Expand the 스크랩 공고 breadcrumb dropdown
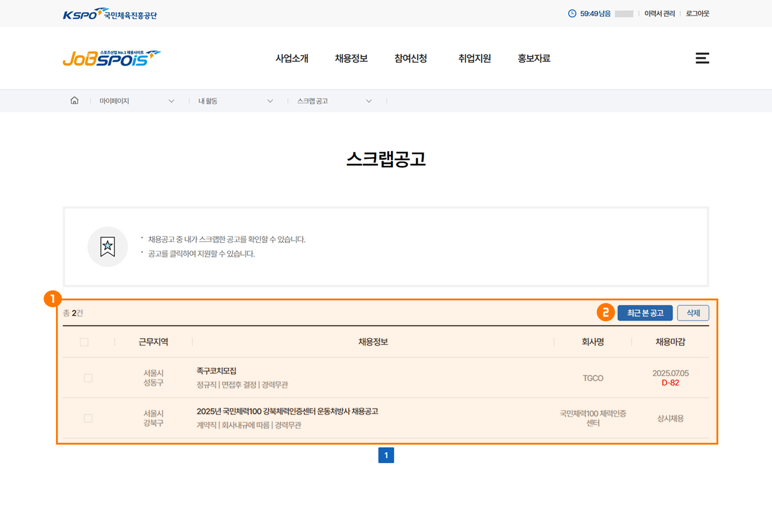772x532 pixels. coord(369,101)
